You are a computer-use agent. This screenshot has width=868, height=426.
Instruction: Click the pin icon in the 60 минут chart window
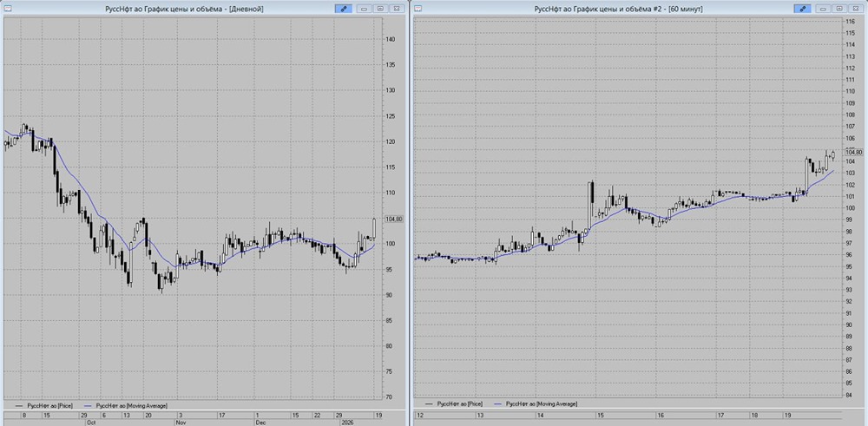tap(802, 9)
